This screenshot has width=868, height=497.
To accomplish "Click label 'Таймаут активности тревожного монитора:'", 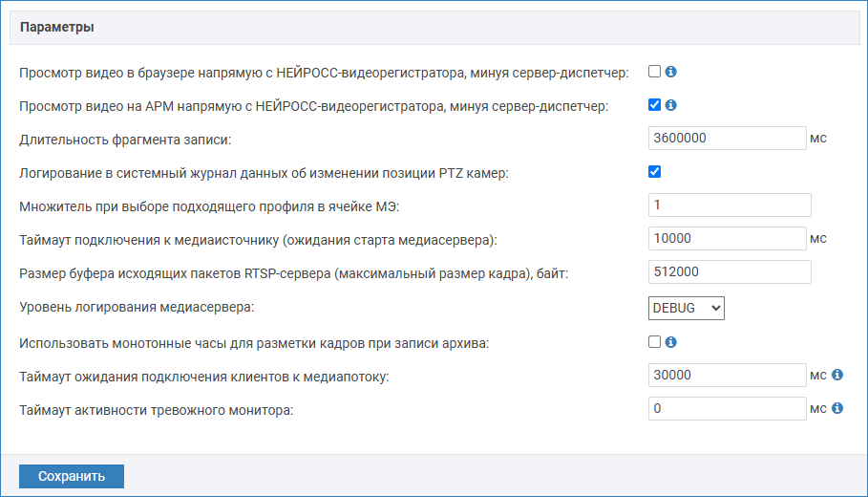I will click(x=156, y=410).
